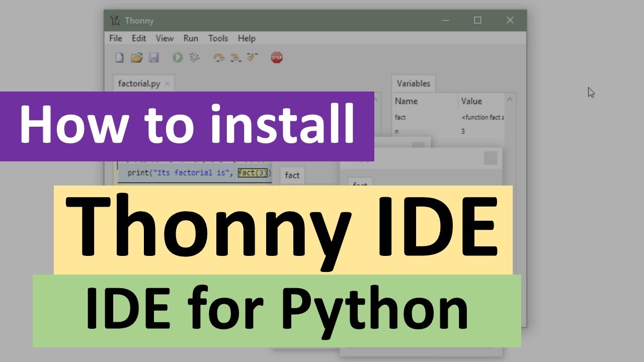Click the Thonny logo in the title bar

coord(116,21)
